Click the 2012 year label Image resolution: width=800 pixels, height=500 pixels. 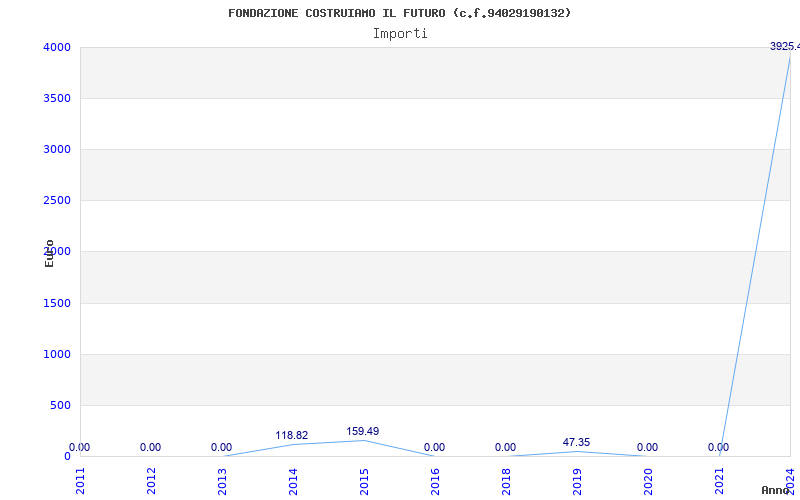(x=152, y=481)
